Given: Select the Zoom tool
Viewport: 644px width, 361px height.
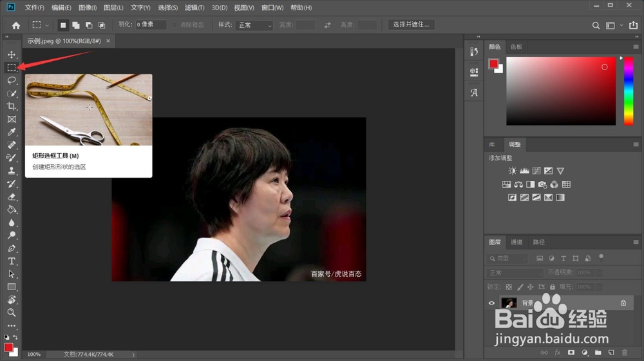Looking at the screenshot, I should point(12,313).
